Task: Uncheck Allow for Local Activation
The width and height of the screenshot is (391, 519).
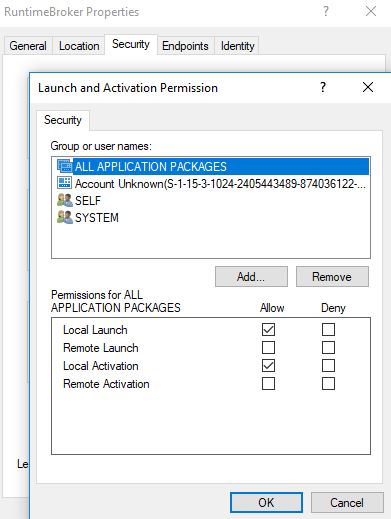Action: (268, 366)
